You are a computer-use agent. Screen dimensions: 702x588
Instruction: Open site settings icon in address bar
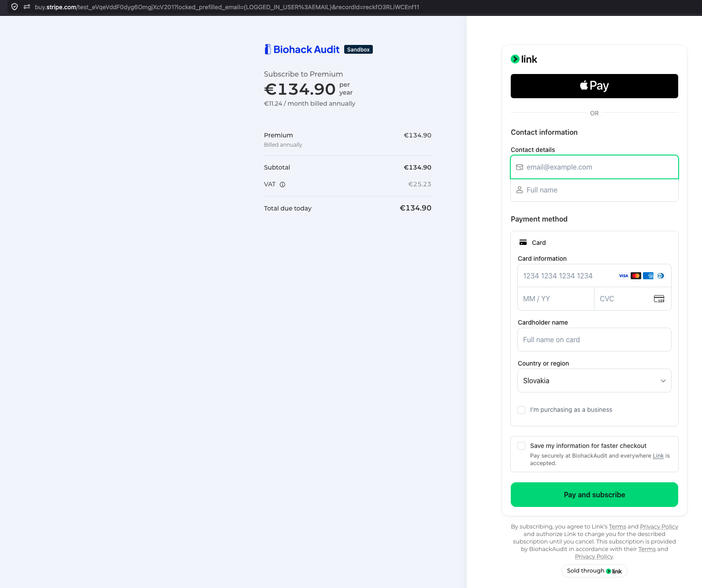pos(27,7)
